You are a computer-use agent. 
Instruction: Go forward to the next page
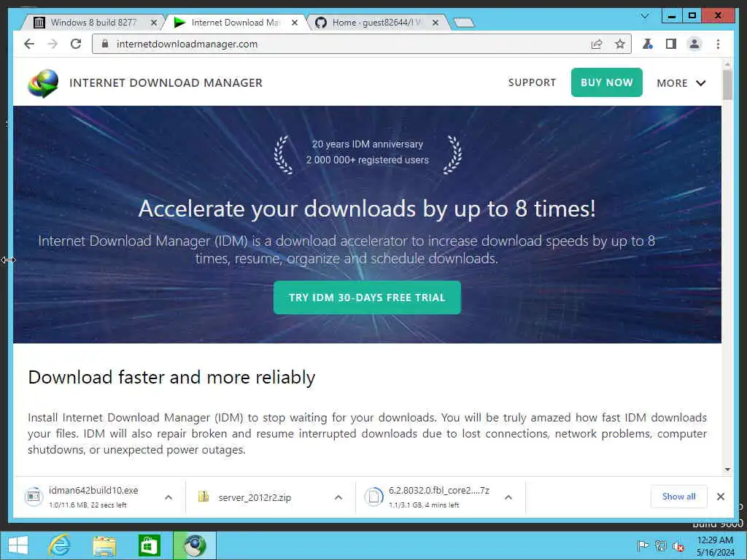(x=53, y=44)
